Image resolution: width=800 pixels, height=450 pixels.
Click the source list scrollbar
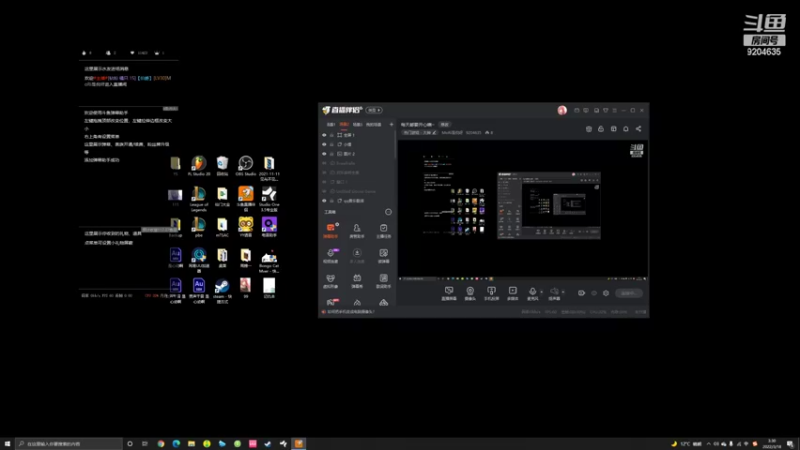395,144
